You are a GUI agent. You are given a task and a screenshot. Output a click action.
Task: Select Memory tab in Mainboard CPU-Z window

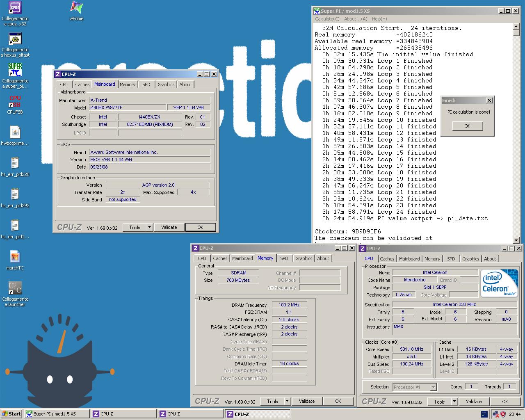coord(128,84)
